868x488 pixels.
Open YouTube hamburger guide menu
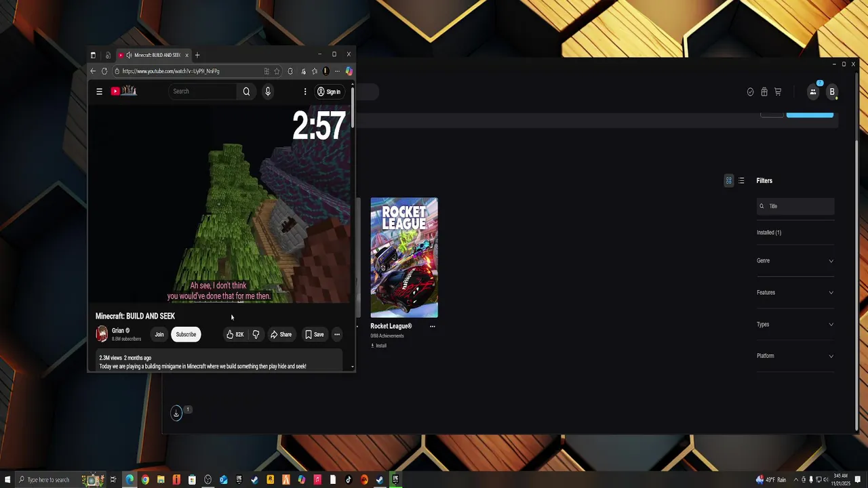99,91
